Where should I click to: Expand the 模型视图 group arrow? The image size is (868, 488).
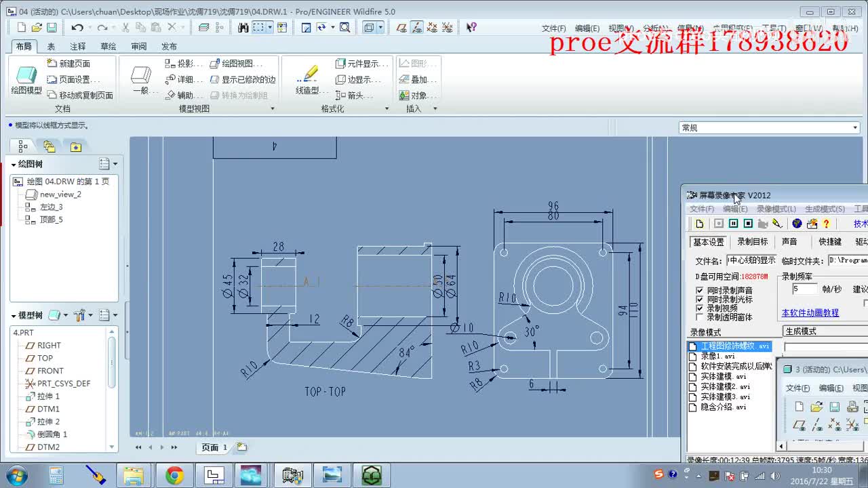pyautogui.click(x=273, y=108)
